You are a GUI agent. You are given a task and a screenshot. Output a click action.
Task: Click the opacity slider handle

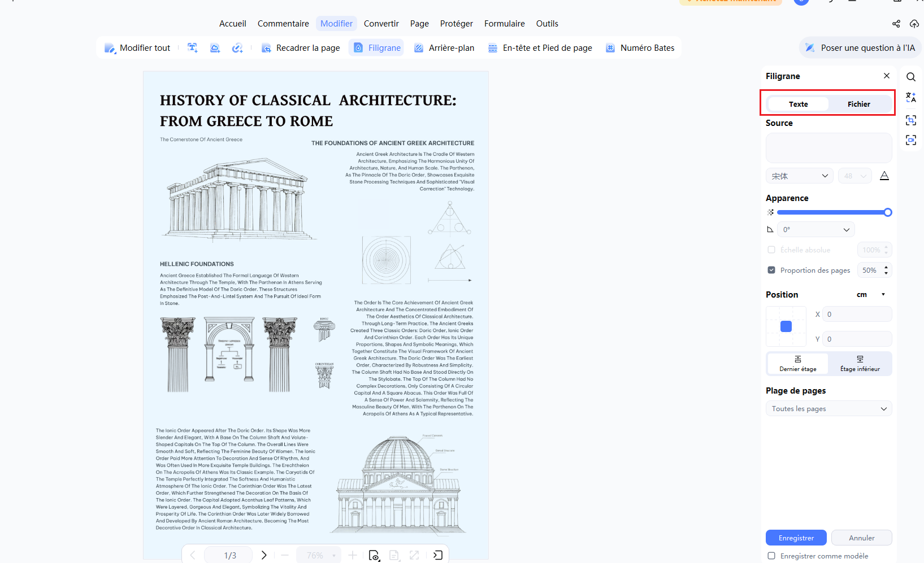point(888,212)
